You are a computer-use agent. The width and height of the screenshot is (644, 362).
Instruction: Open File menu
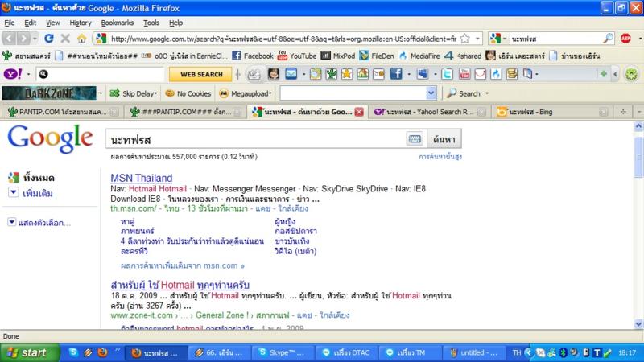[10, 23]
